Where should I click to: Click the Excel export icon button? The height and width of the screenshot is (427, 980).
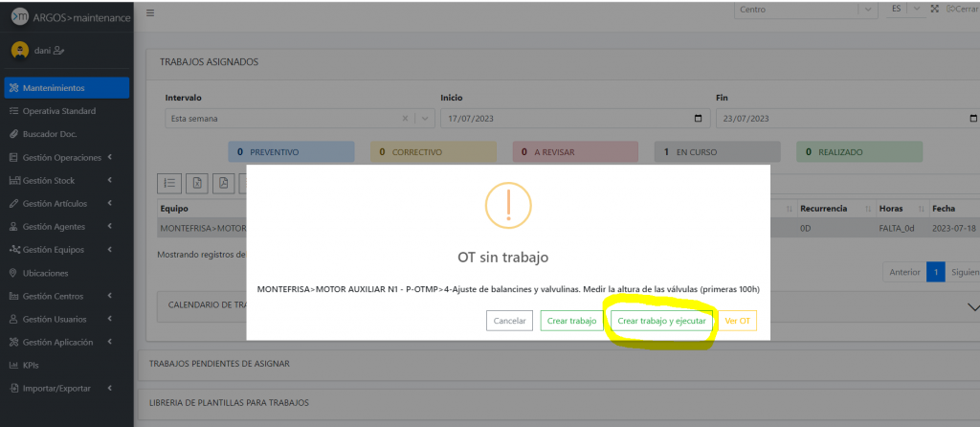[x=196, y=183]
